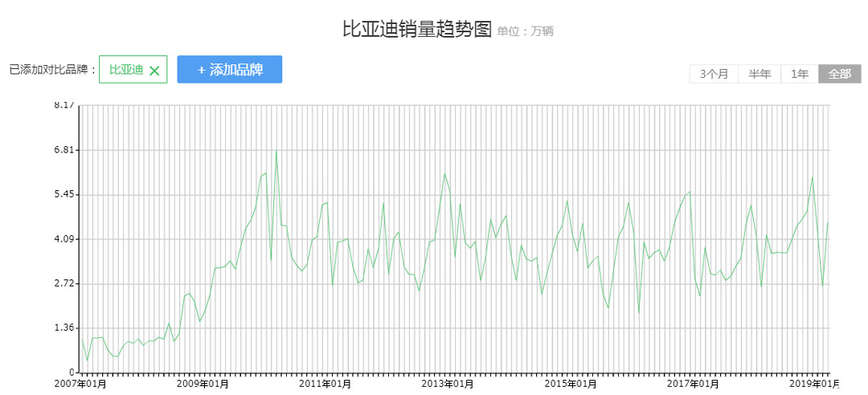
Task: Remove the 比亚迪 brand using its X icon
Action: pyautogui.click(x=154, y=71)
